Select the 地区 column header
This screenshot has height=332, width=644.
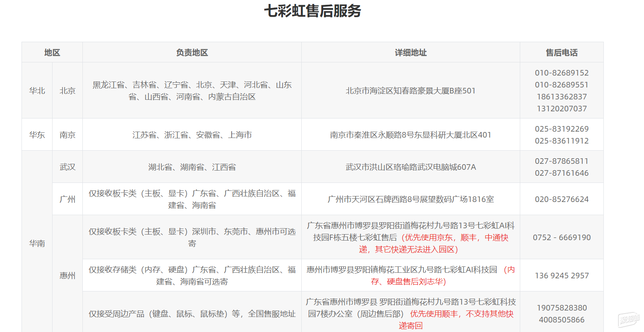(52, 52)
